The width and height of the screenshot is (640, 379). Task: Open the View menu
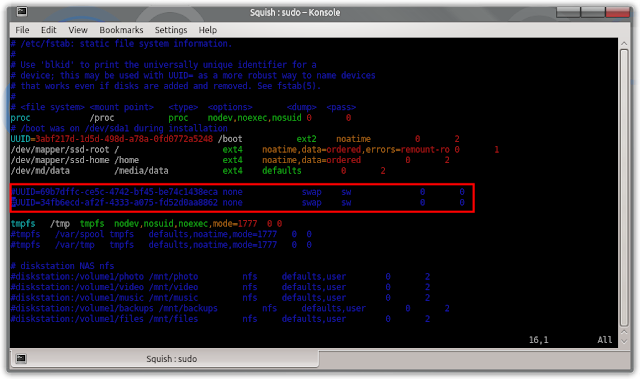78,30
